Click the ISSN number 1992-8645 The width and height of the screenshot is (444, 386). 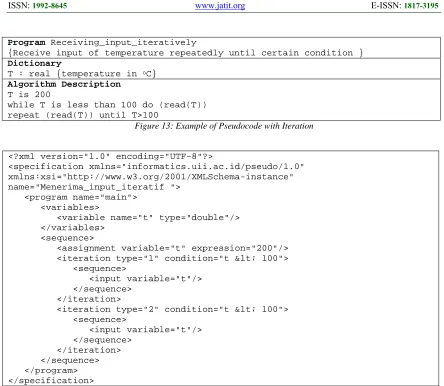coord(50,6)
